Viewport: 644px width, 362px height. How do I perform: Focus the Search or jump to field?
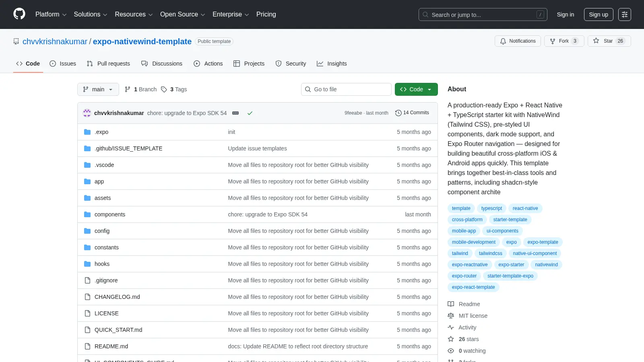(x=483, y=14)
